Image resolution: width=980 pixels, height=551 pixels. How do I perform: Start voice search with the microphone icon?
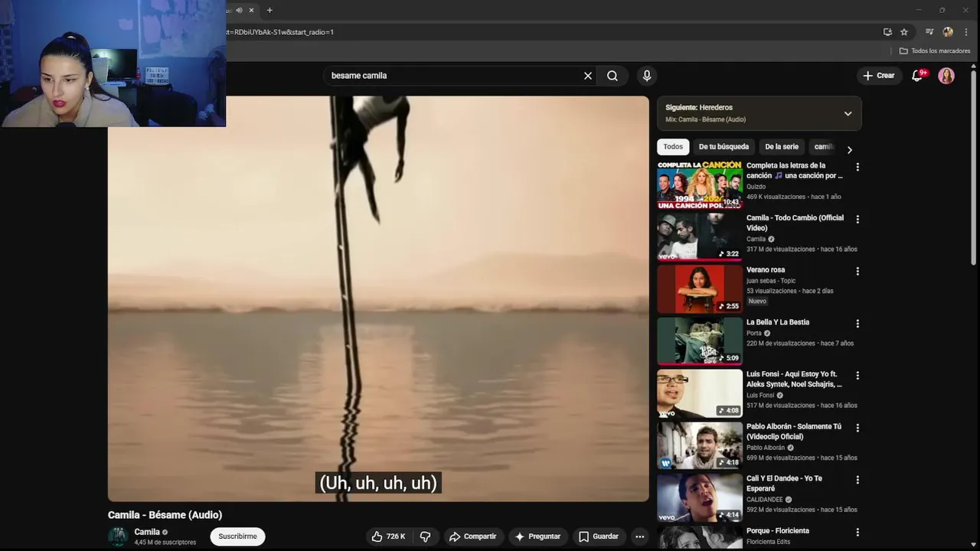pos(647,76)
